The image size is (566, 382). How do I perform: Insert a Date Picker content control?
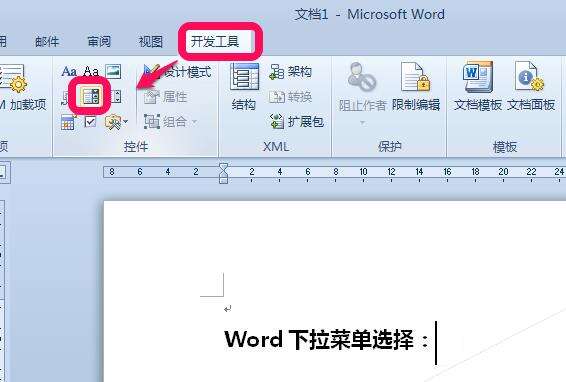click(x=68, y=122)
